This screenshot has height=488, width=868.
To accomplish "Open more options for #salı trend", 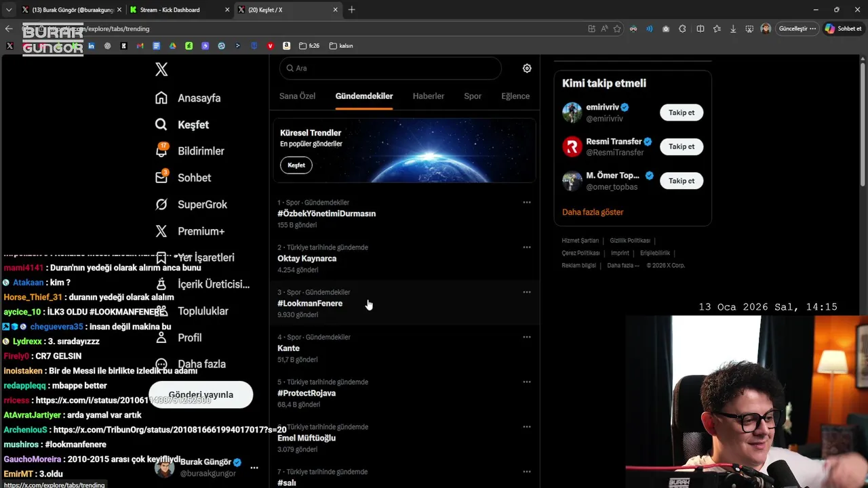I will [x=527, y=472].
